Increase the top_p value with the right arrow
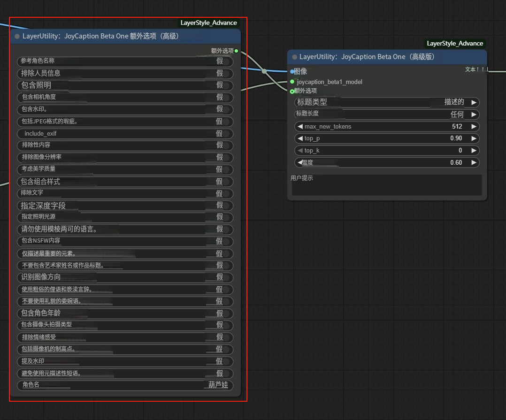The image size is (506, 420). (x=474, y=138)
